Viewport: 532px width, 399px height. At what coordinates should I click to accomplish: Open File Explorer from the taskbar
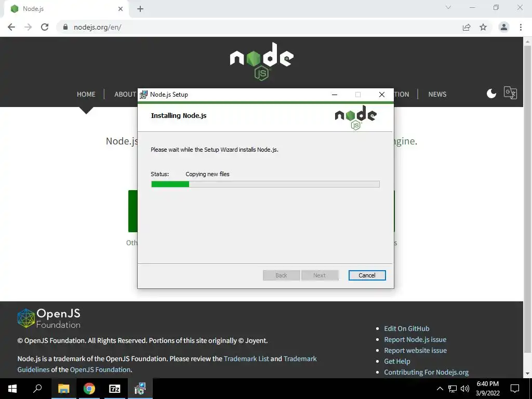click(x=63, y=389)
